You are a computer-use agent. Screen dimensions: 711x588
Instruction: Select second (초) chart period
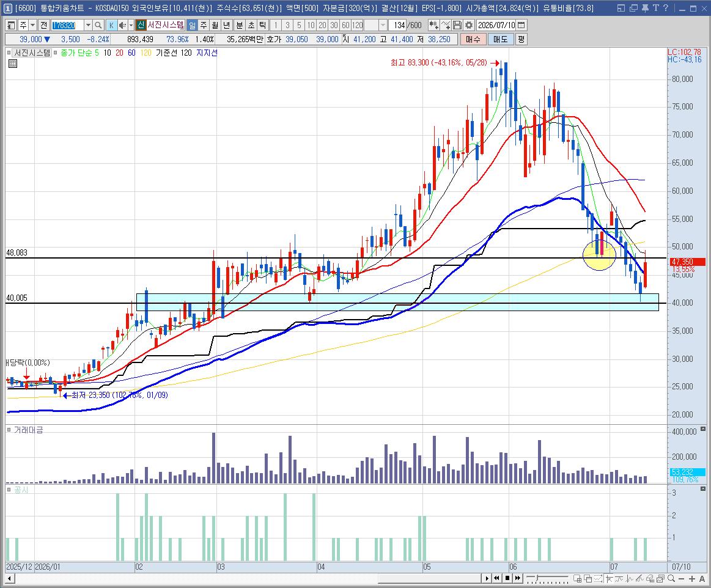251,26
